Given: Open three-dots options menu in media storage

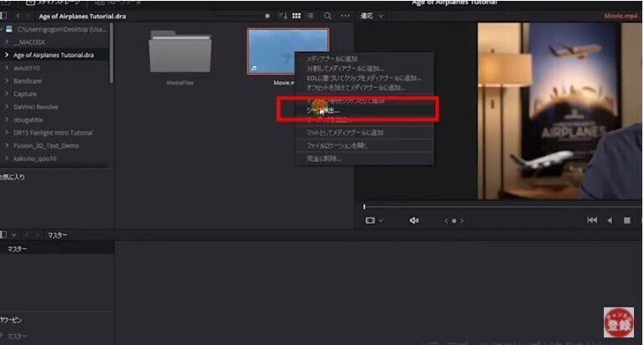Looking at the screenshot, I should click(345, 16).
